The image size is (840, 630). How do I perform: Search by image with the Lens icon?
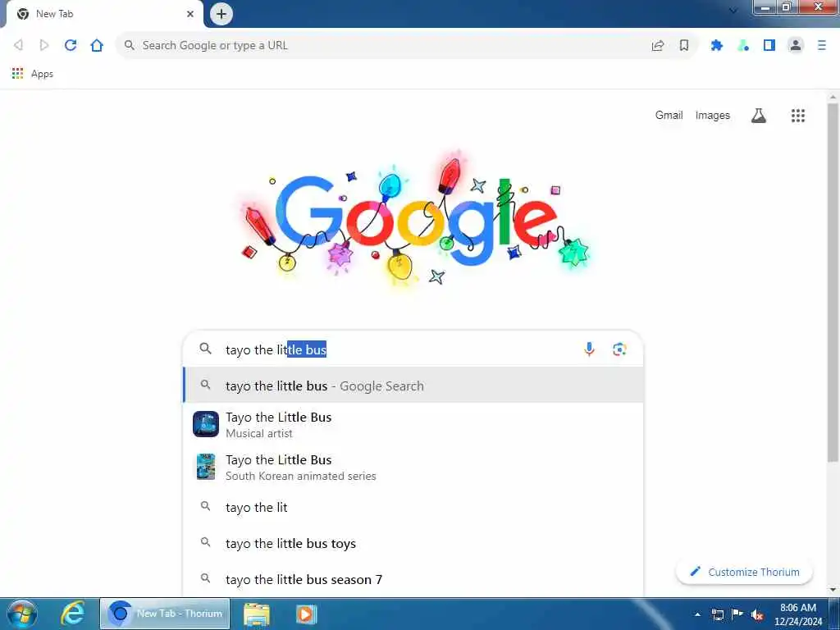point(619,349)
